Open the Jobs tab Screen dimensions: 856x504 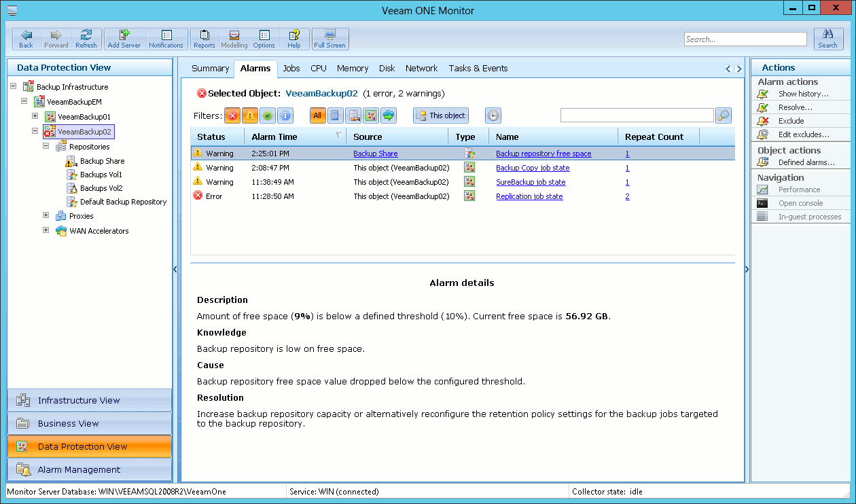tap(291, 69)
